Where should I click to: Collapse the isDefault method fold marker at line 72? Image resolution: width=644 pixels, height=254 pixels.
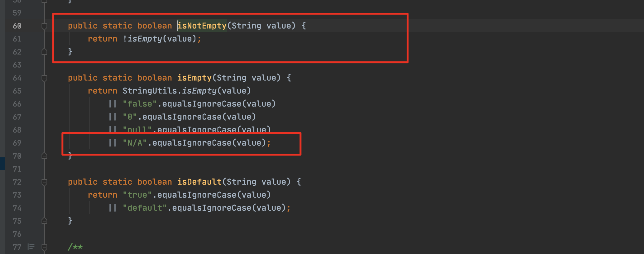44,182
